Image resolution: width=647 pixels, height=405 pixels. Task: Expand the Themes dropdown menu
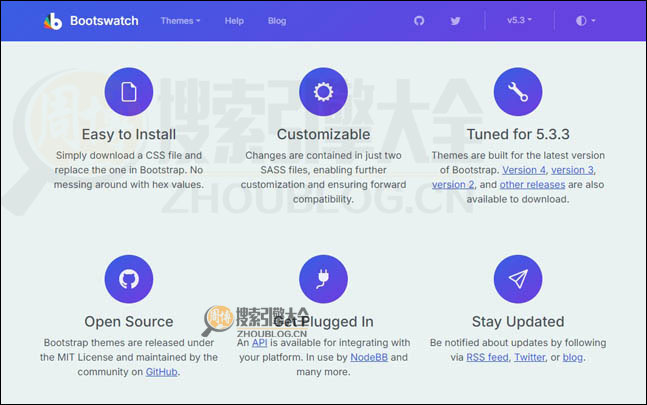180,21
